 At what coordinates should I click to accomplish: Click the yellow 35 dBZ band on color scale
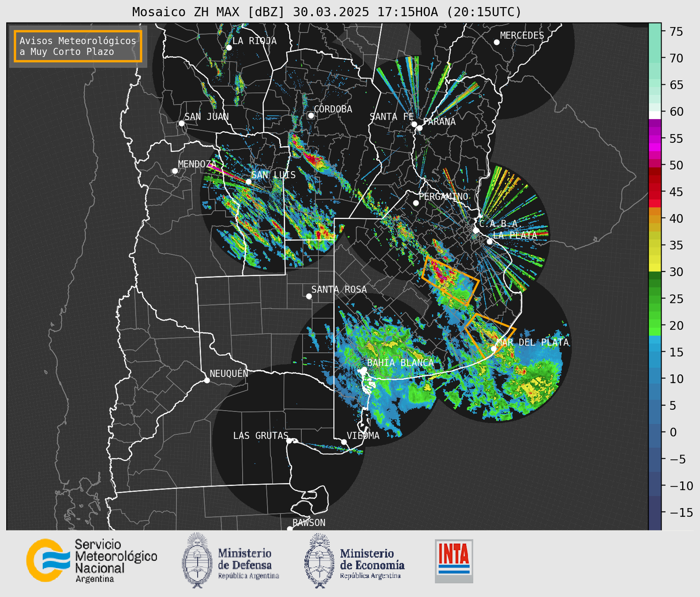coord(655,245)
